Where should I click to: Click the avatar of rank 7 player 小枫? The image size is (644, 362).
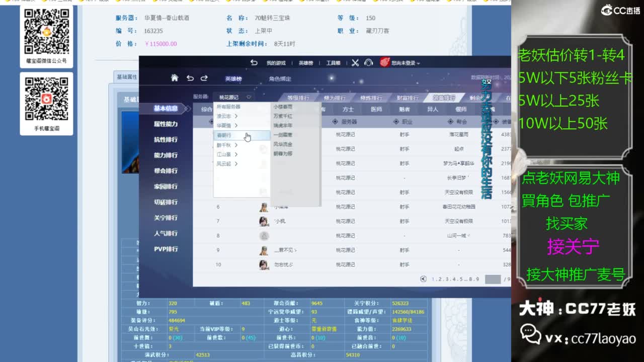(x=264, y=221)
